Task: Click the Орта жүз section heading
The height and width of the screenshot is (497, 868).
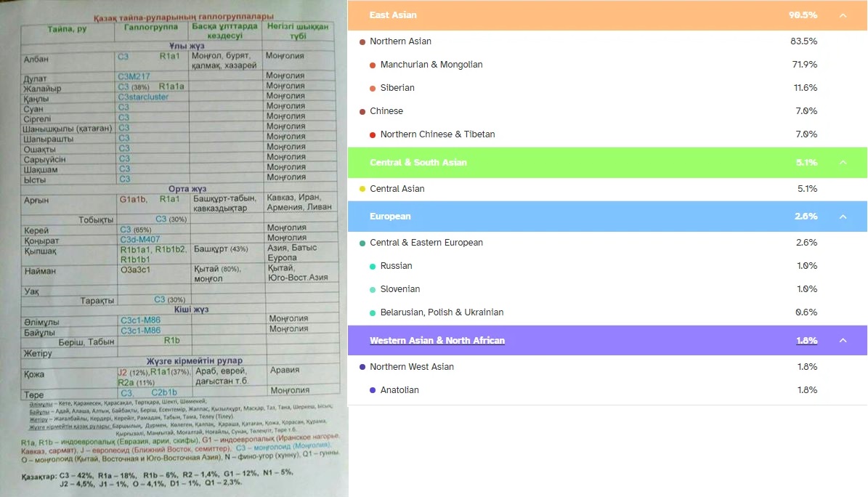Action: point(187,189)
